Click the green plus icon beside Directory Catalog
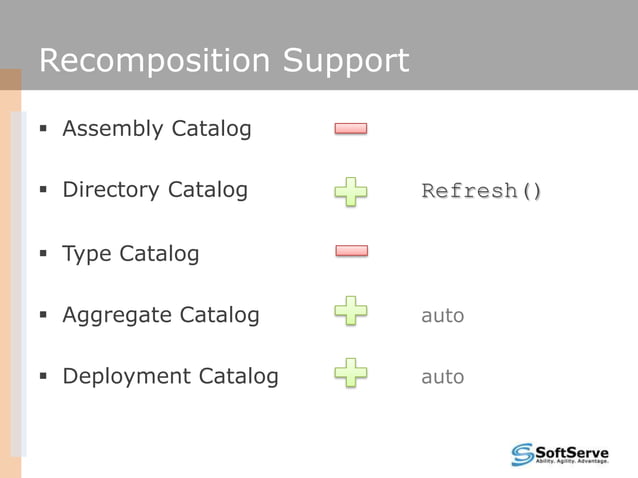638x478 pixels. [351, 191]
